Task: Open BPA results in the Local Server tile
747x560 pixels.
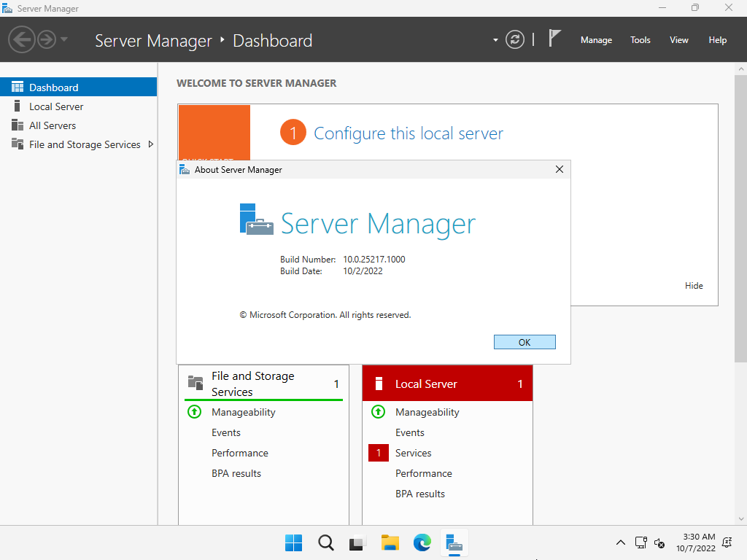Action: (x=420, y=494)
